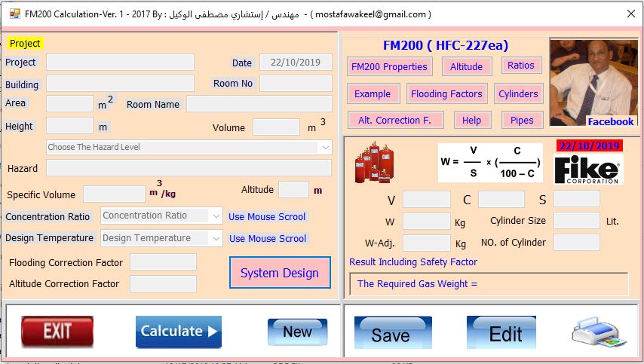Screen dimensions: 644x364
Task: Click the NO. of Cylinder field
Action: [577, 242]
